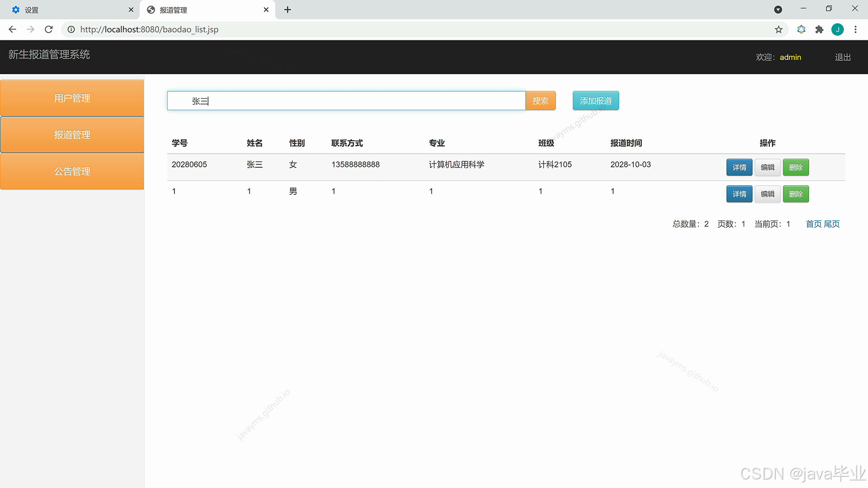The width and height of the screenshot is (868, 488).
Task: Click student number 20280605
Action: (189, 164)
